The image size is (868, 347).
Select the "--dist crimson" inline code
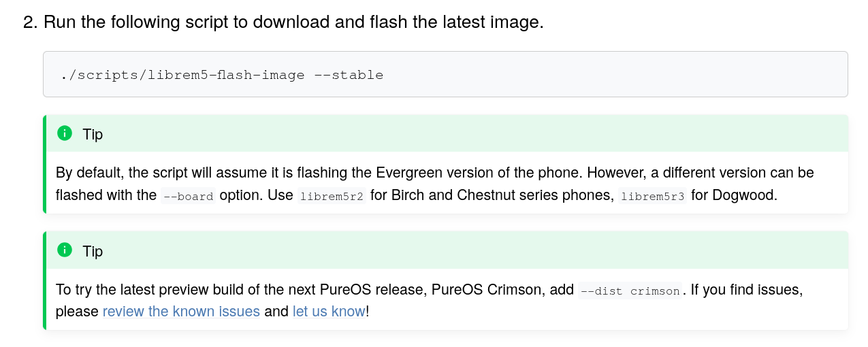coord(630,291)
